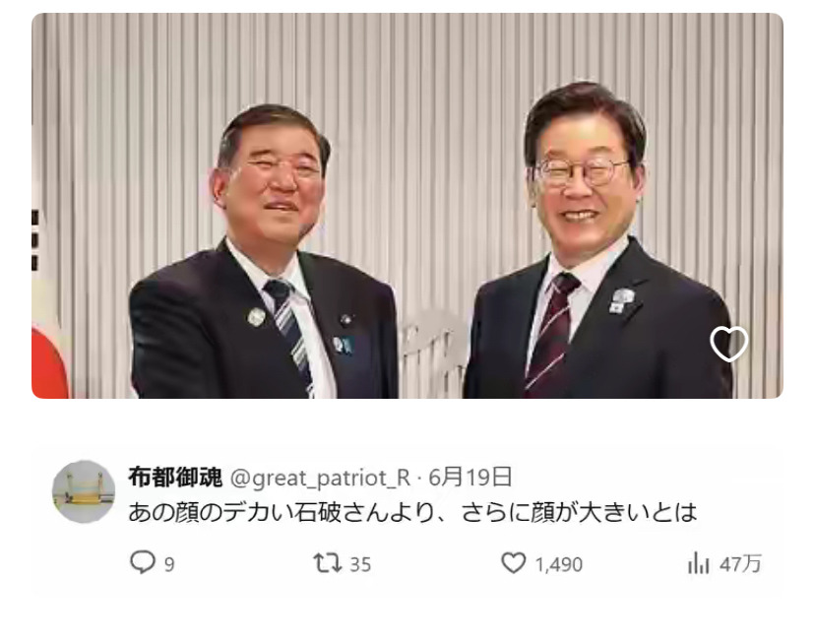Click the heart icon overlaid on the photo
The image size is (815, 644).
729,344
